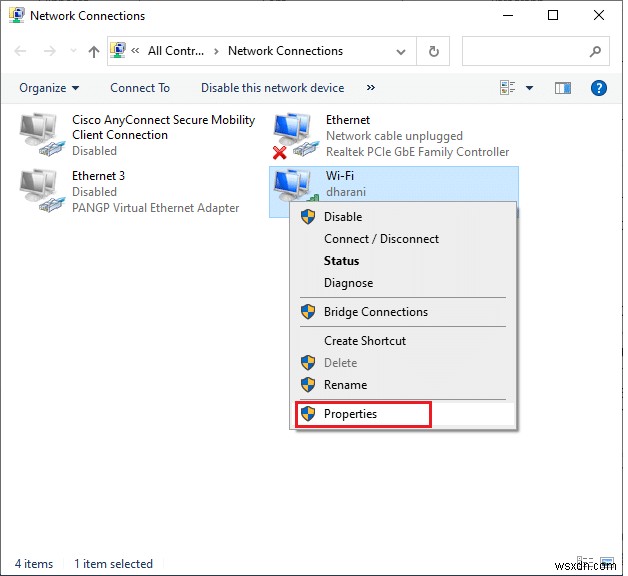
Task: Select 'Cisco AnyConnect Secure Mobility' connection name
Action: click(x=163, y=120)
